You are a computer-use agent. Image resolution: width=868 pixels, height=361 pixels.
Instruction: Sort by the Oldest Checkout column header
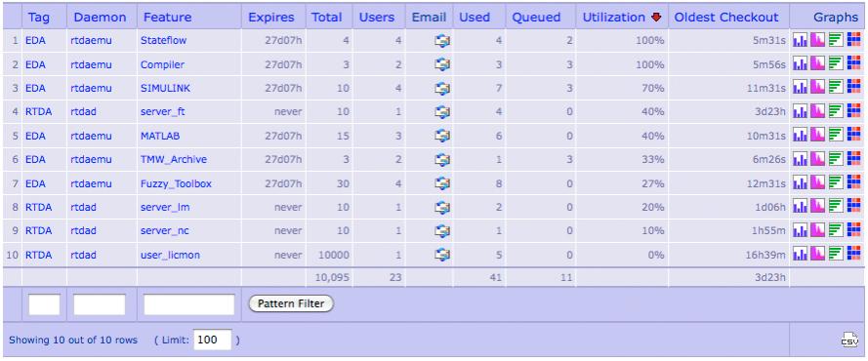point(726,18)
